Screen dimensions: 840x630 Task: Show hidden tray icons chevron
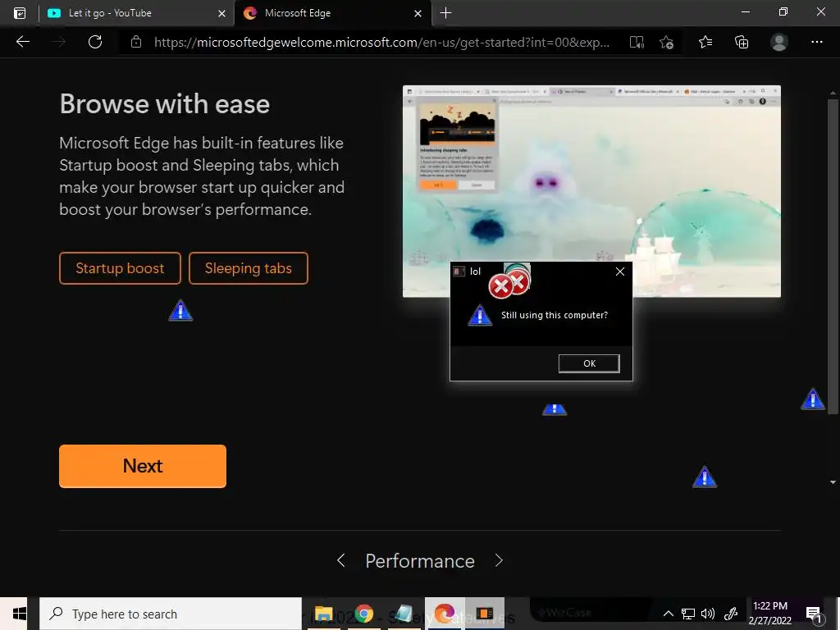click(x=668, y=614)
